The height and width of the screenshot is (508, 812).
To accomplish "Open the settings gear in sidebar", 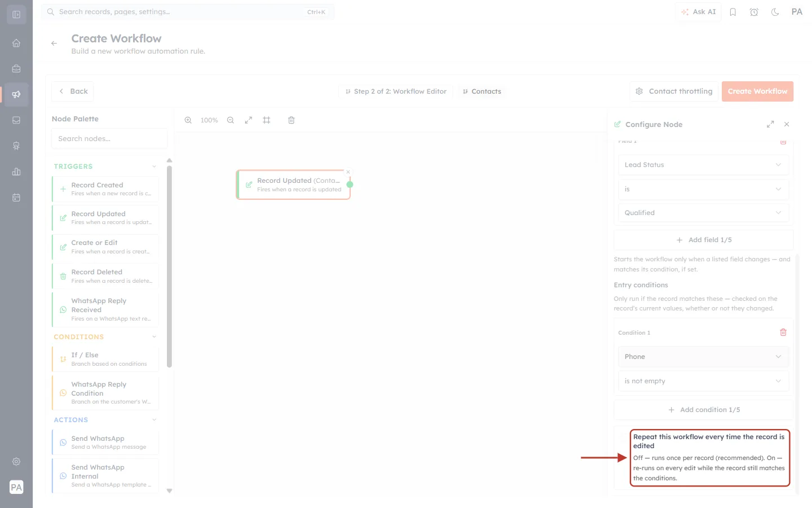I will pyautogui.click(x=16, y=462).
